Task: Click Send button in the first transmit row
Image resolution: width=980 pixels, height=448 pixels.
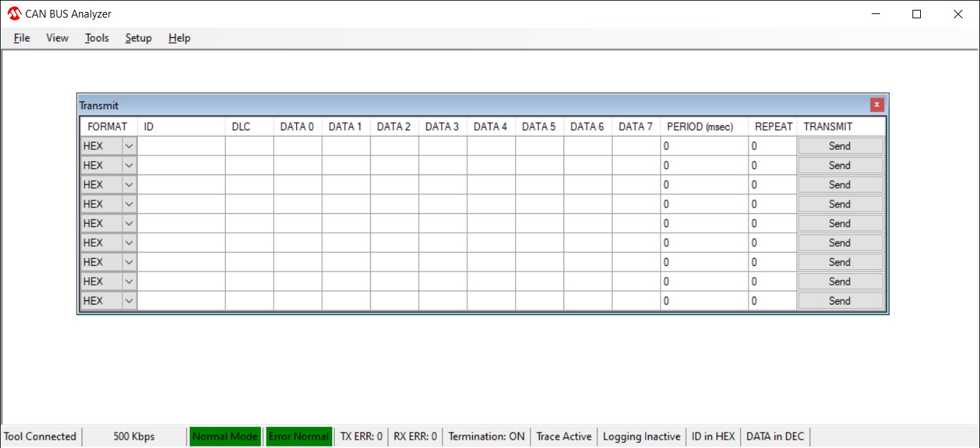Action: 840,146
